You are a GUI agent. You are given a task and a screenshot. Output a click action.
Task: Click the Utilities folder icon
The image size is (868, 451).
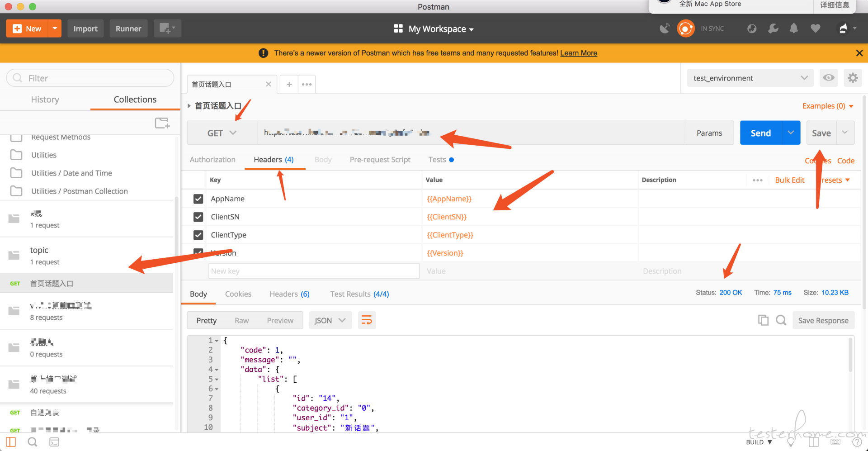tap(16, 155)
